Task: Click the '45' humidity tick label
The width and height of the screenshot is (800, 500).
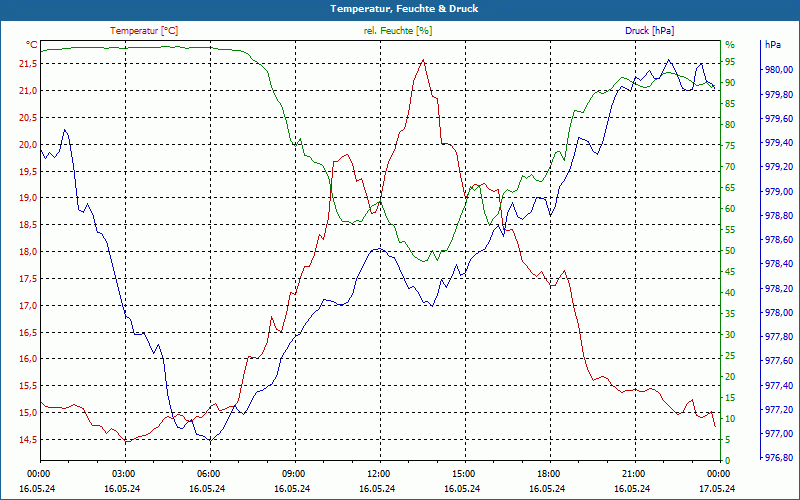Action: tap(730, 272)
